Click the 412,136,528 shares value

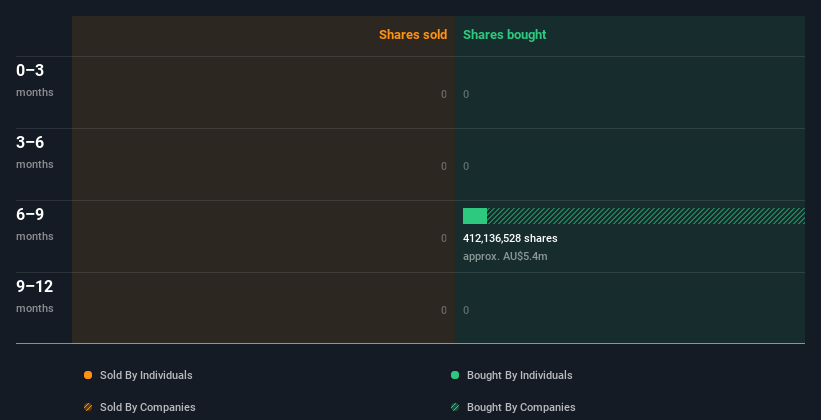tap(510, 238)
